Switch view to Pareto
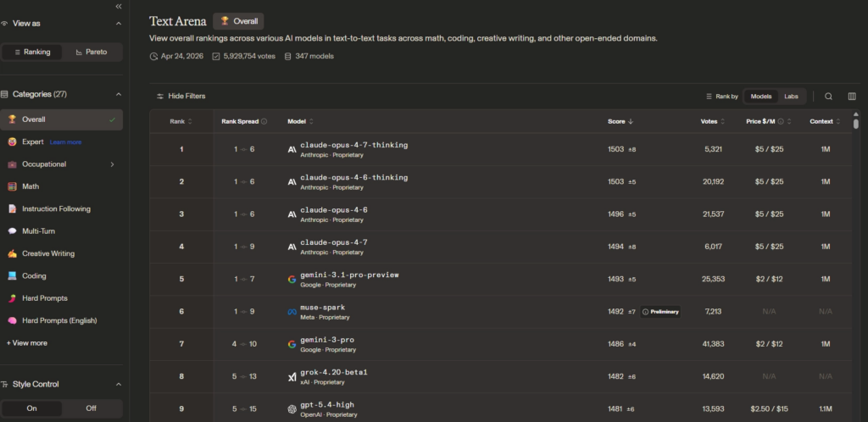Screen dimensions: 868x422 pos(92,52)
